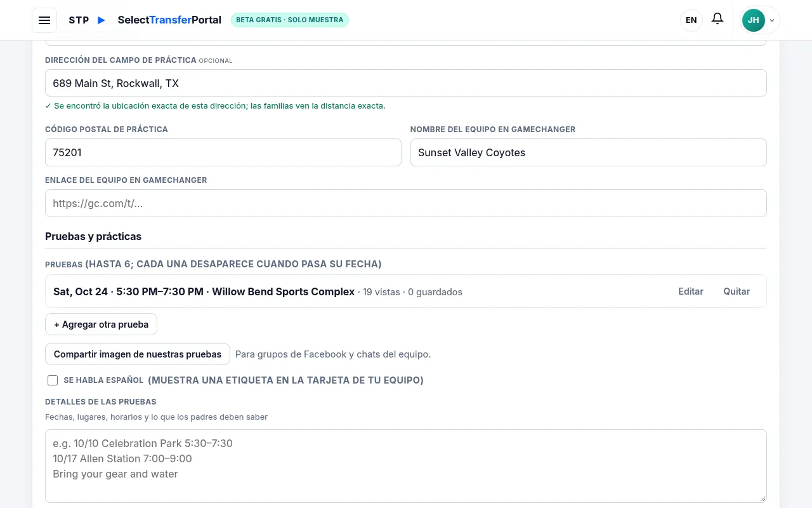
Task: Click the blue STP play-arrow logo icon
Action: click(101, 20)
